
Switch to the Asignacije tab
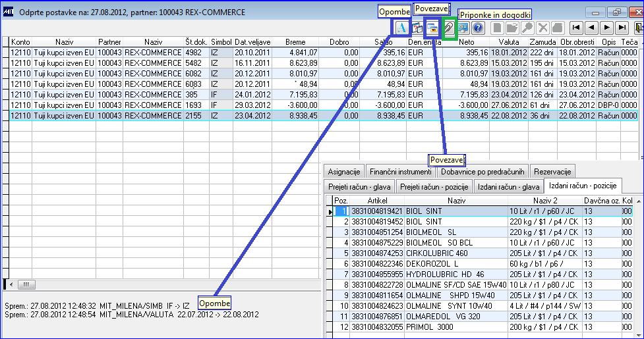click(344, 171)
